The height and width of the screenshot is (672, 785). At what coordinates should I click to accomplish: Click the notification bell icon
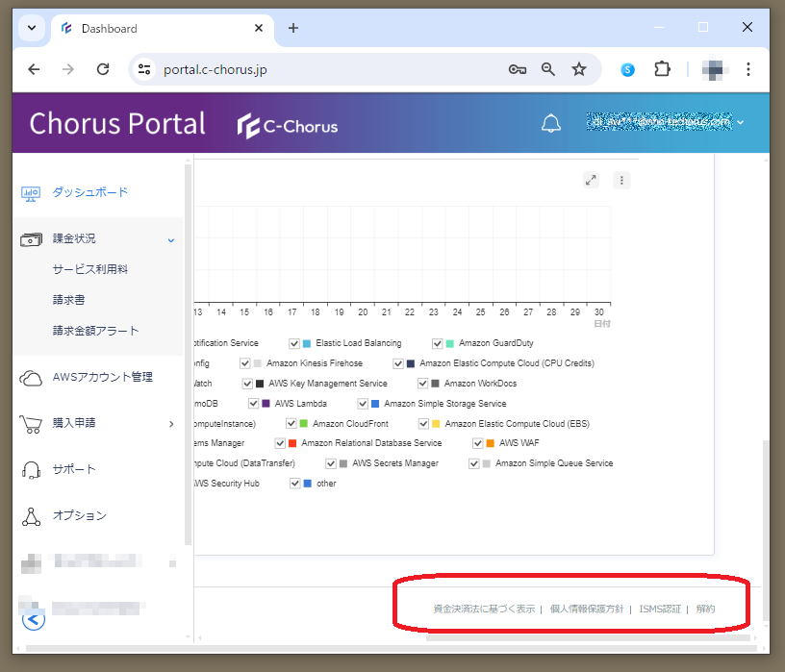click(x=551, y=124)
